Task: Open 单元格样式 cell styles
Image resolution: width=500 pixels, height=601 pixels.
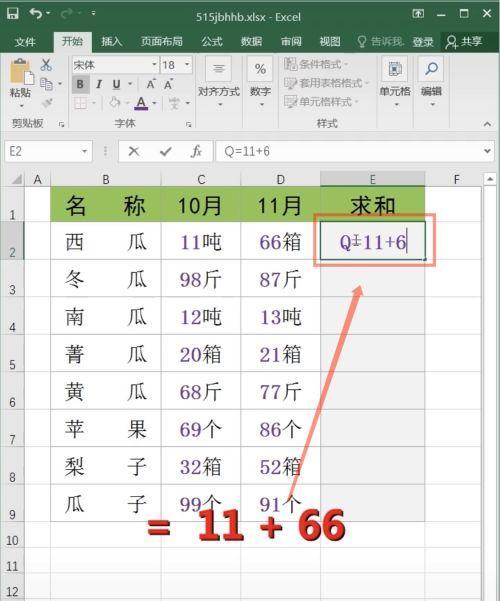Action: [321, 102]
